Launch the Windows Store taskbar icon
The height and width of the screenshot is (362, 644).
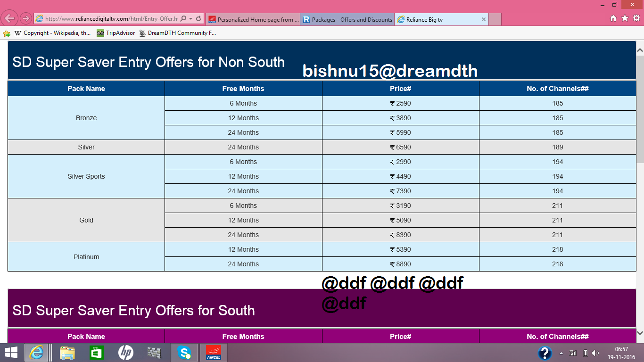point(96,353)
